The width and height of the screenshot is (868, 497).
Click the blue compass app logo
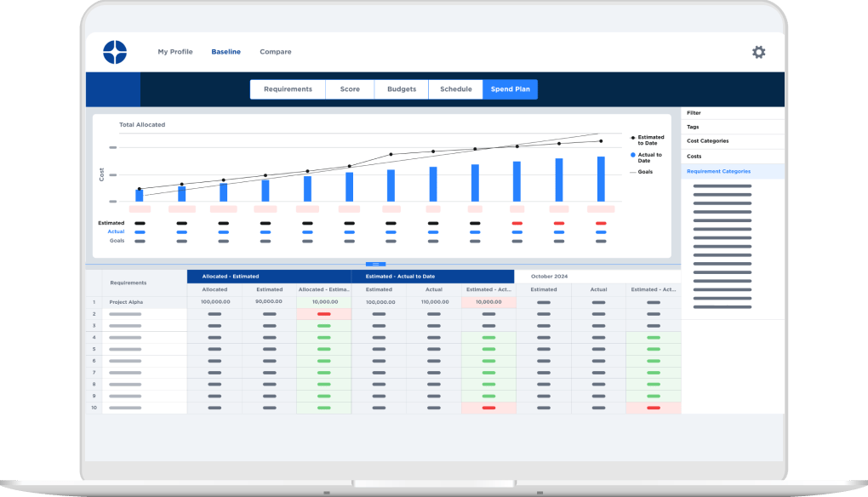(115, 52)
